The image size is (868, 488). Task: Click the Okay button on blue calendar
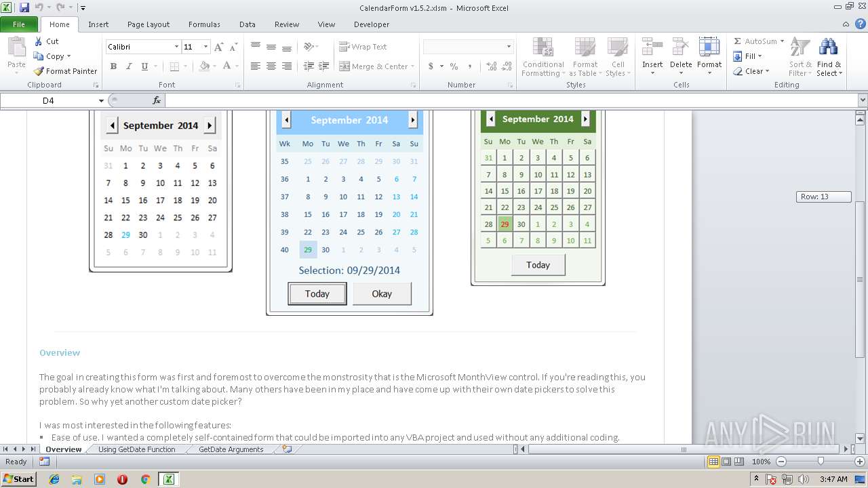coord(382,294)
